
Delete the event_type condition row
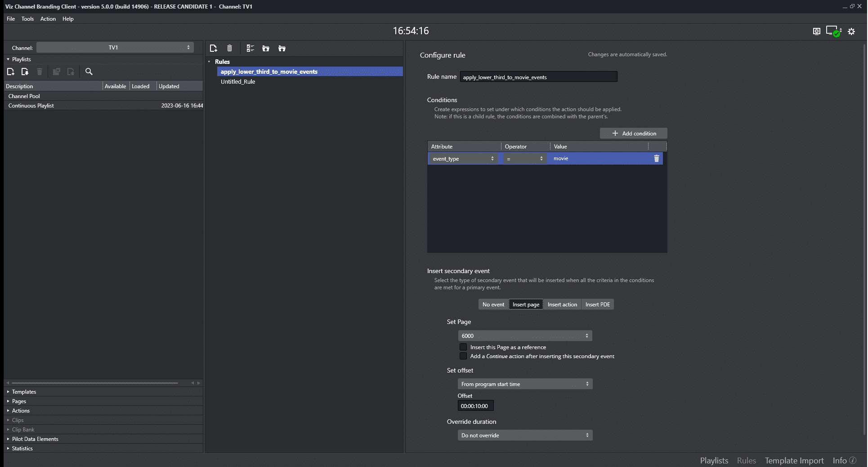(x=656, y=158)
